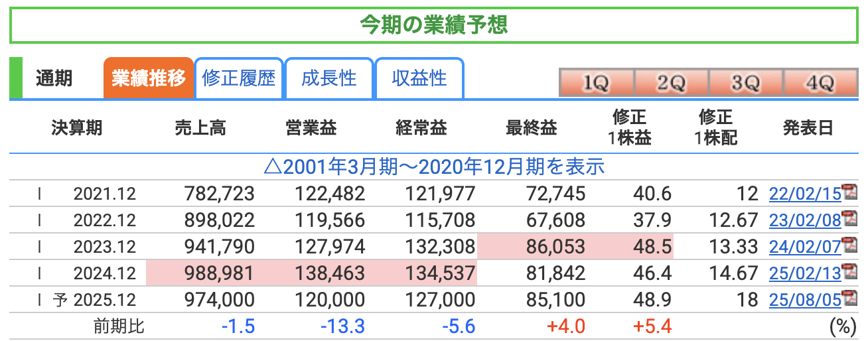Open the 22/02/15 announcement link
This screenshot has width=868, height=341.
click(804, 194)
